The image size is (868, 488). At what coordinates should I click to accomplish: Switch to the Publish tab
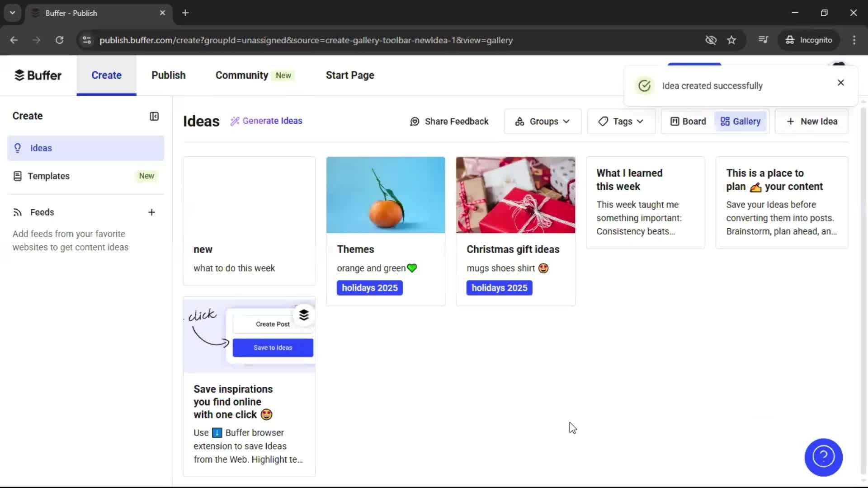pyautogui.click(x=168, y=75)
